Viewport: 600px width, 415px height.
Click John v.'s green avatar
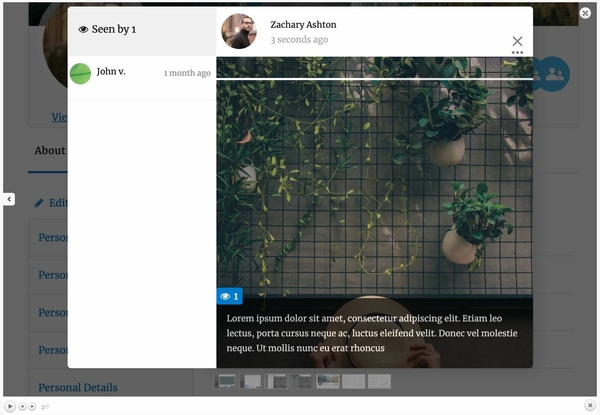pos(80,73)
